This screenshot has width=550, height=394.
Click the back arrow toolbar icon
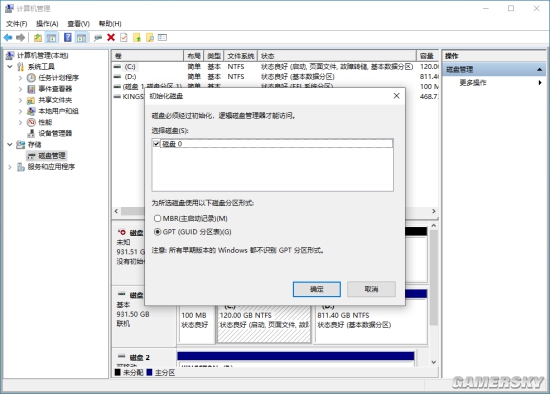[x=8, y=37]
